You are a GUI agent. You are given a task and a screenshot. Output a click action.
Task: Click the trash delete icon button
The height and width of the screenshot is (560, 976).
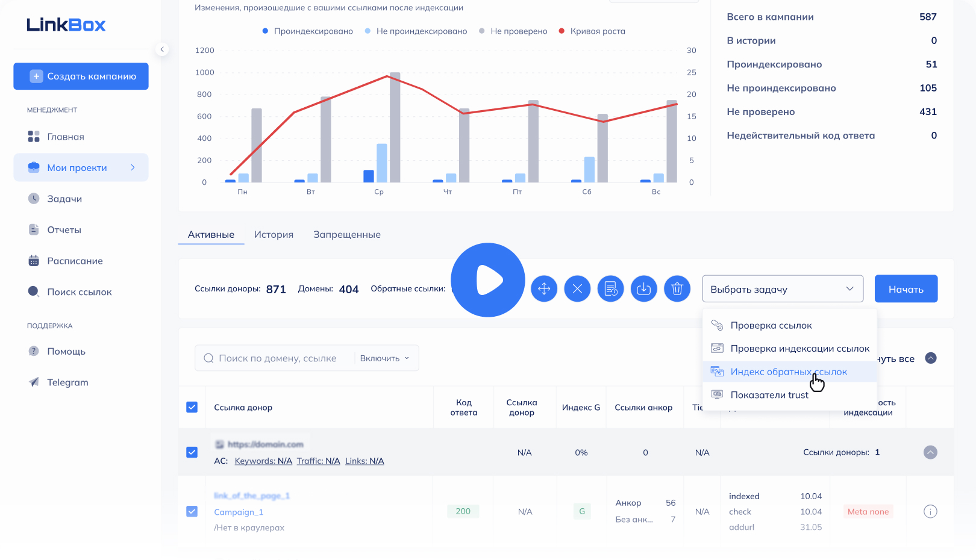tap(677, 289)
